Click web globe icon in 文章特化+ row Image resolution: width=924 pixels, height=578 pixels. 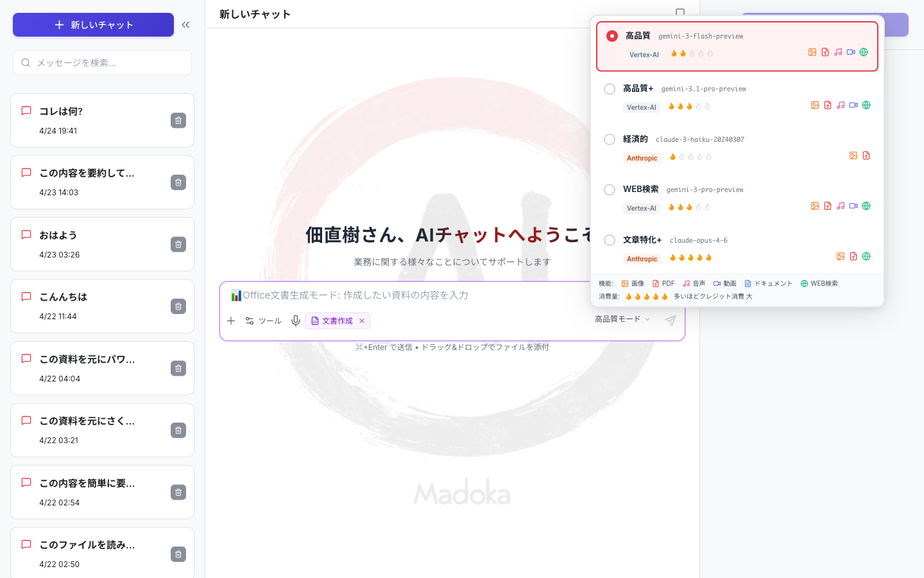[x=866, y=256]
